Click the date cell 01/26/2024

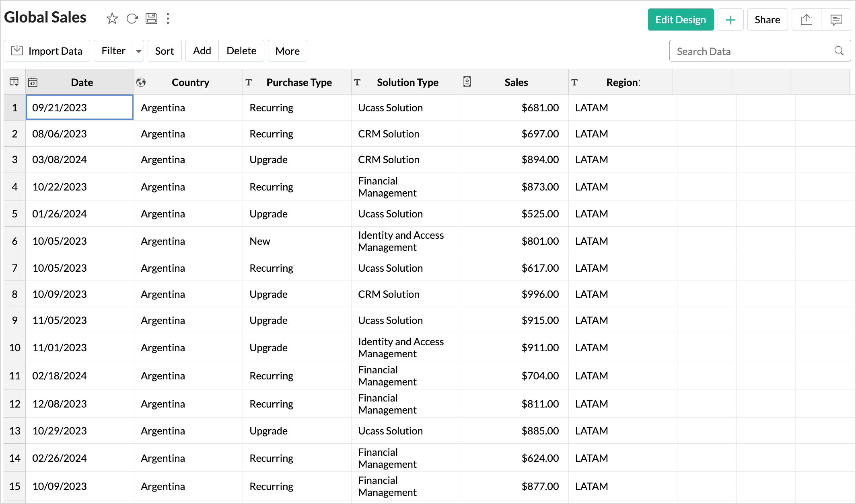click(80, 214)
